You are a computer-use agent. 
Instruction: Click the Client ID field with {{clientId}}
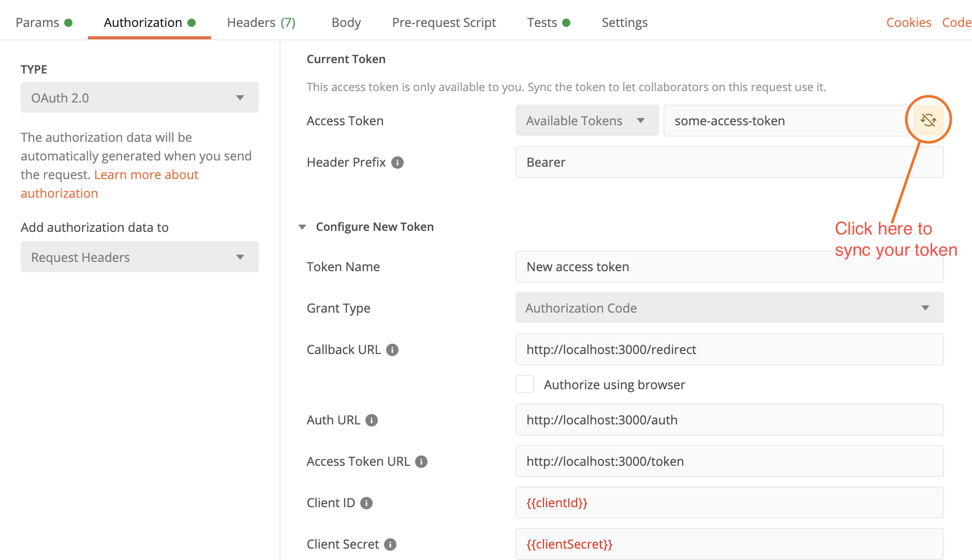click(x=729, y=503)
